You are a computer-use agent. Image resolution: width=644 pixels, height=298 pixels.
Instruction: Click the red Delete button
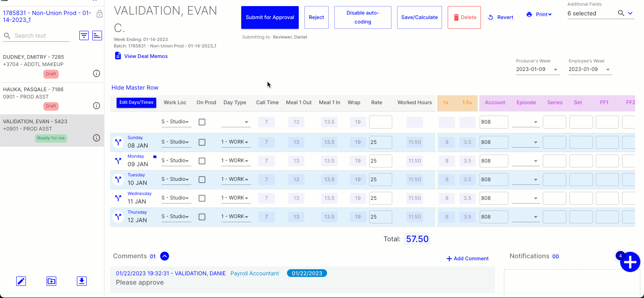(x=464, y=17)
